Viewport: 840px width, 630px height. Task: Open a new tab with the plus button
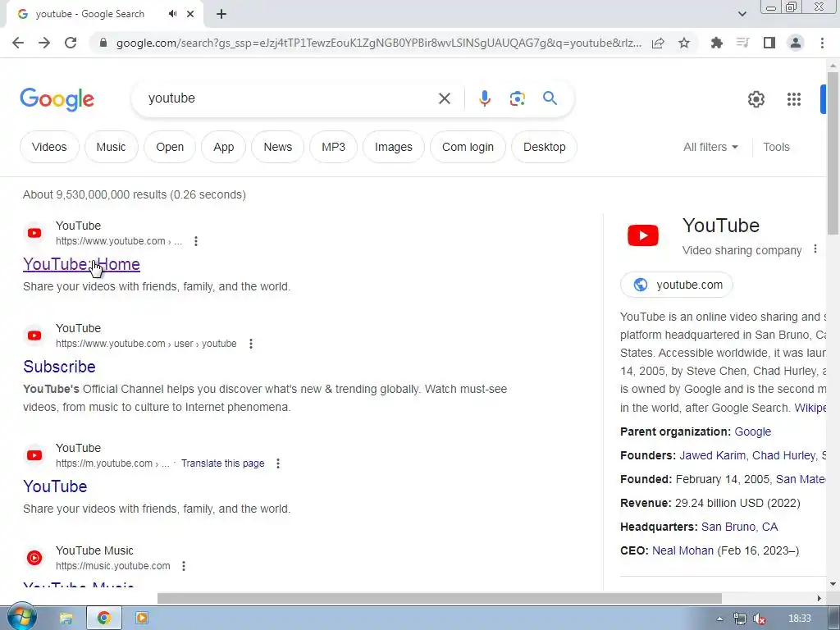221,14
